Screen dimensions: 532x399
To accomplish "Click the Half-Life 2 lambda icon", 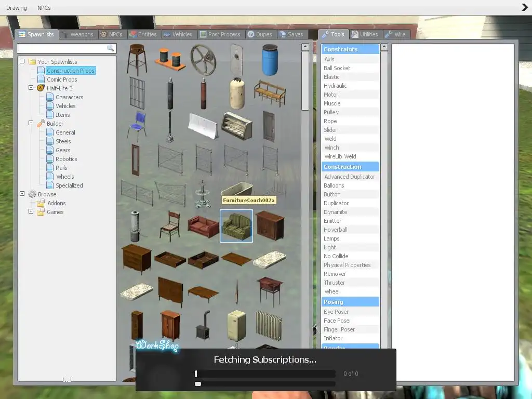I will [x=41, y=88].
